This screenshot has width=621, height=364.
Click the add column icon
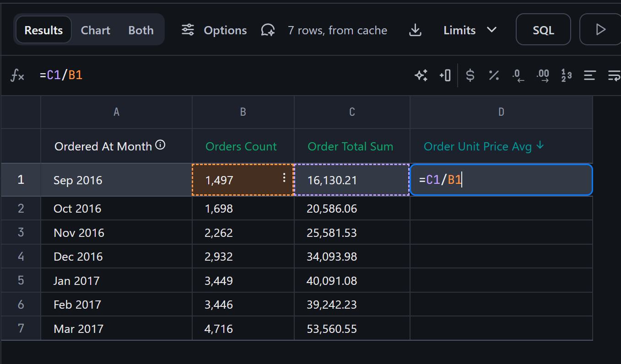(445, 75)
